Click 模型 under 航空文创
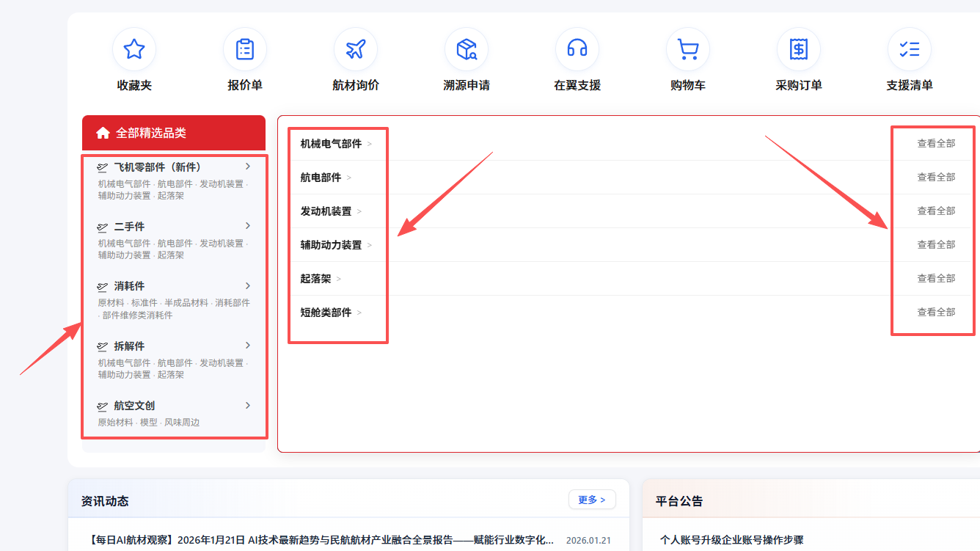 pos(149,423)
